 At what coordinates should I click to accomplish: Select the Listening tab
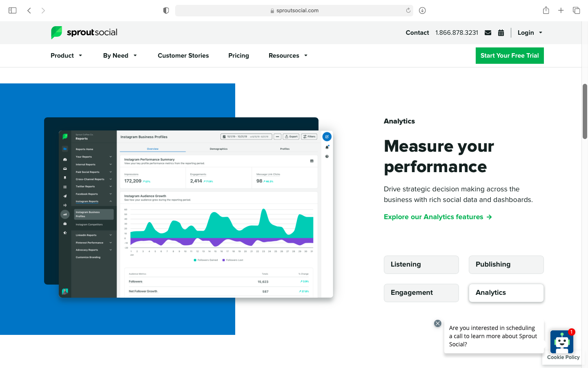pyautogui.click(x=421, y=265)
